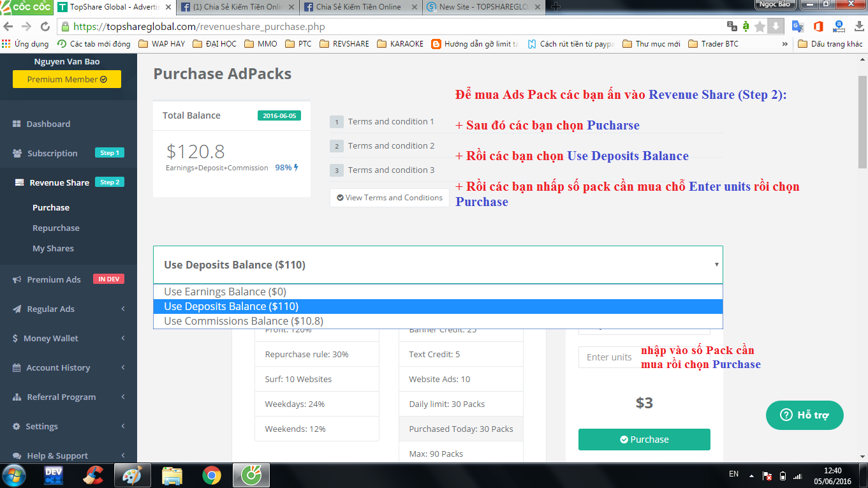Click the page vertical scrollbar

pos(862,121)
